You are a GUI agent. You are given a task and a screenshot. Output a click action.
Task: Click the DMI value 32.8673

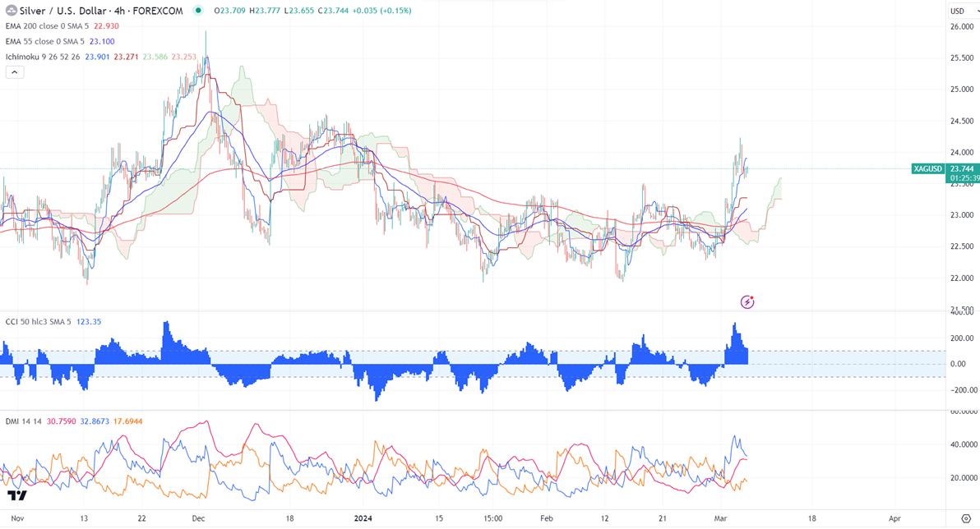coord(95,421)
